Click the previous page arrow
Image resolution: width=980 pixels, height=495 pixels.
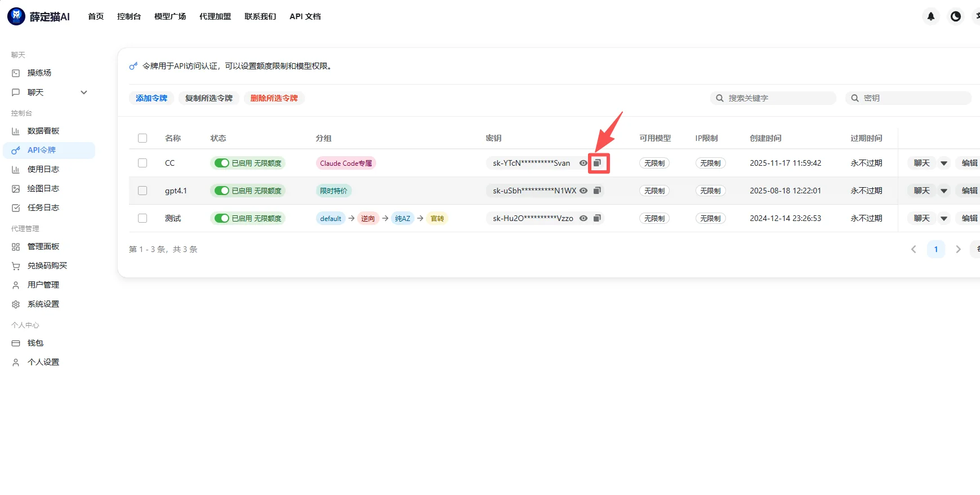coord(914,249)
